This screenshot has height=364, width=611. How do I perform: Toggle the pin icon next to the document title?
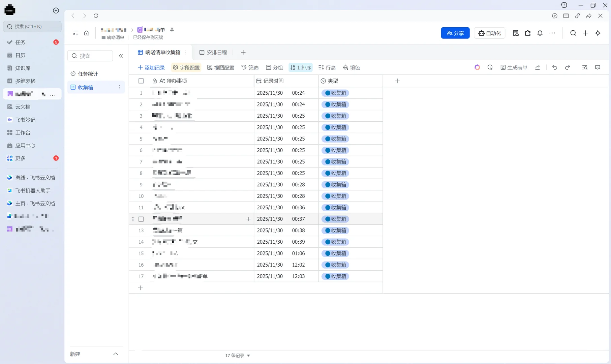tap(172, 30)
